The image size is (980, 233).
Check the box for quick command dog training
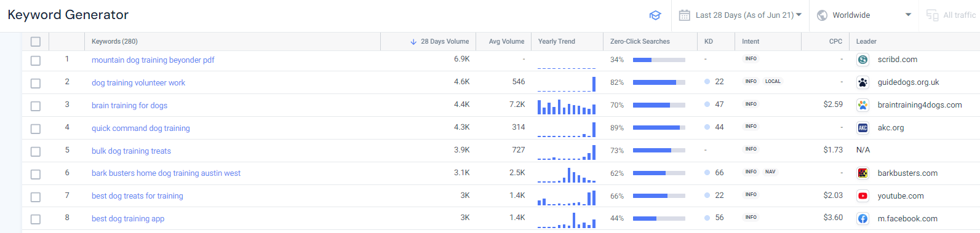pyautogui.click(x=36, y=129)
